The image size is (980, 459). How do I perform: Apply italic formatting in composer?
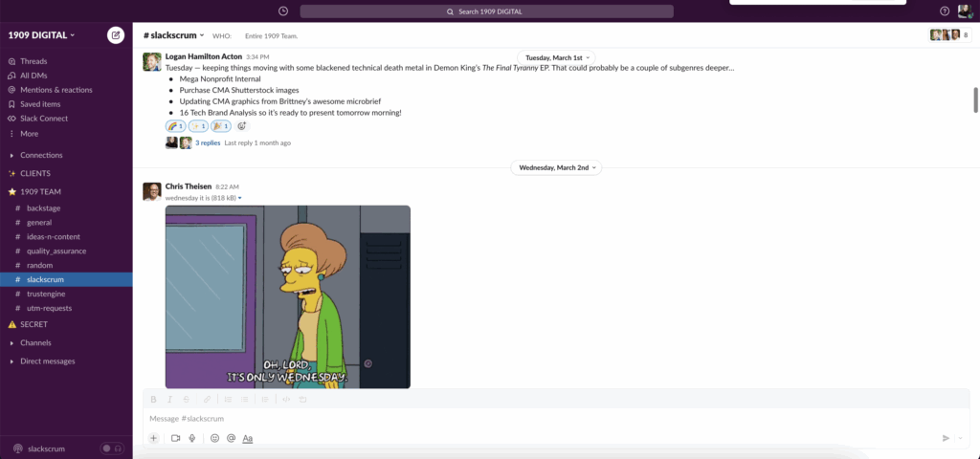[x=170, y=399]
